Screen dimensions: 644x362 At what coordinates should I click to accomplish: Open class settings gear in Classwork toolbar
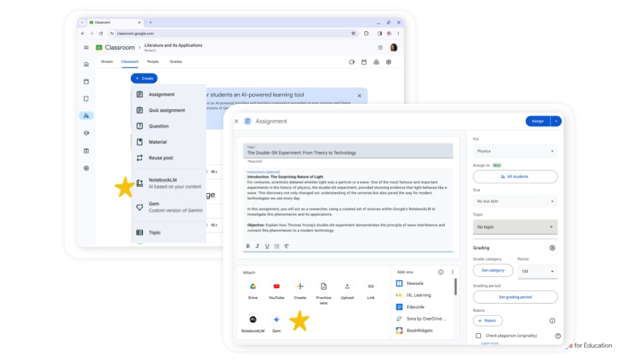click(388, 62)
